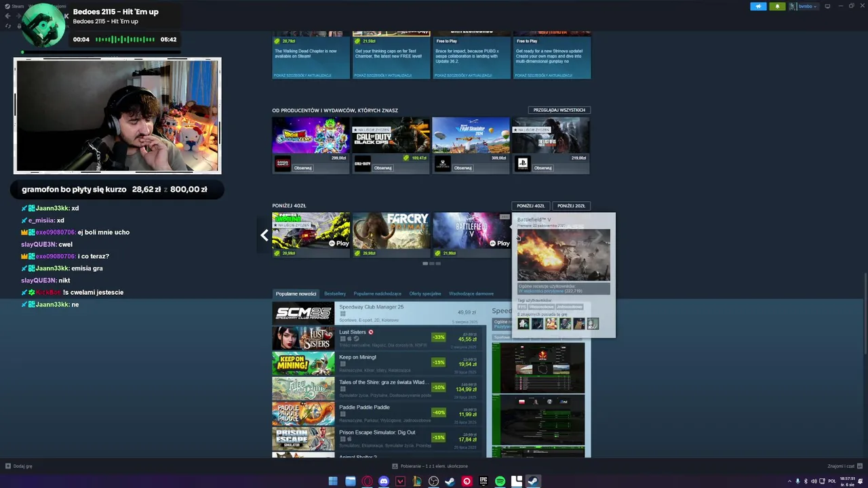The height and width of the screenshot is (488, 868).
Task: Open the last open-app icon before active Steam in taskbar
Action: (517, 481)
